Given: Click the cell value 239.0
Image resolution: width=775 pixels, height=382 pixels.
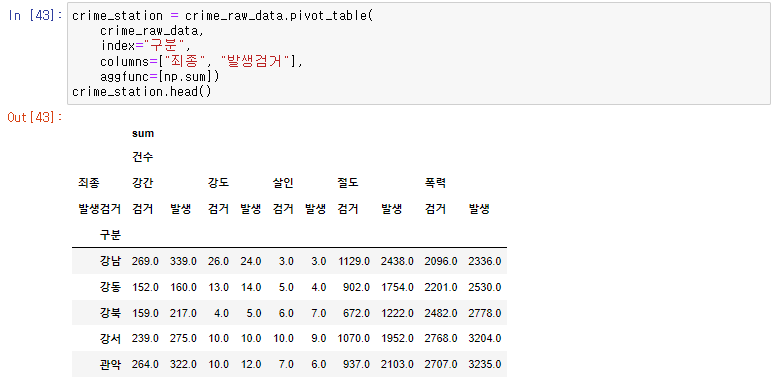Looking at the screenshot, I should pos(145,339).
